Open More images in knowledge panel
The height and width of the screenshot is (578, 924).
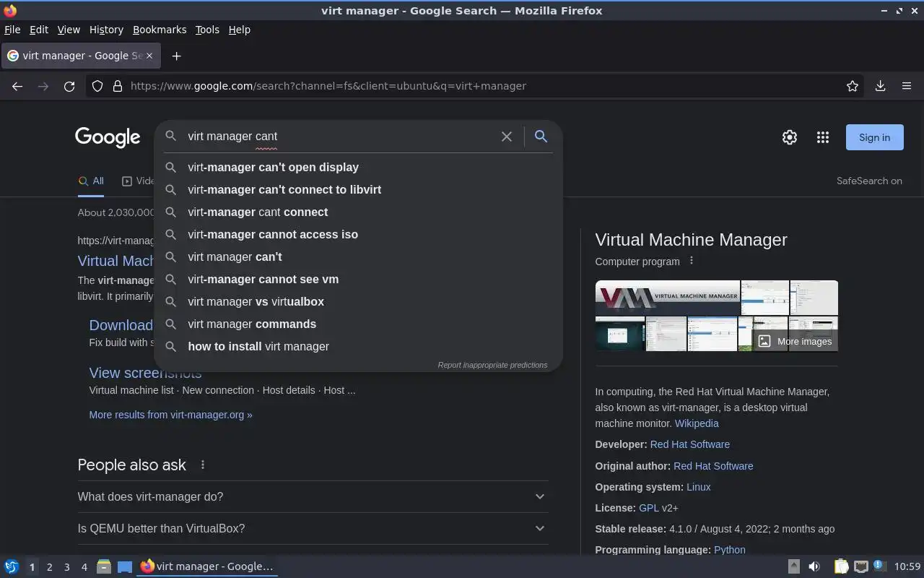tap(795, 341)
